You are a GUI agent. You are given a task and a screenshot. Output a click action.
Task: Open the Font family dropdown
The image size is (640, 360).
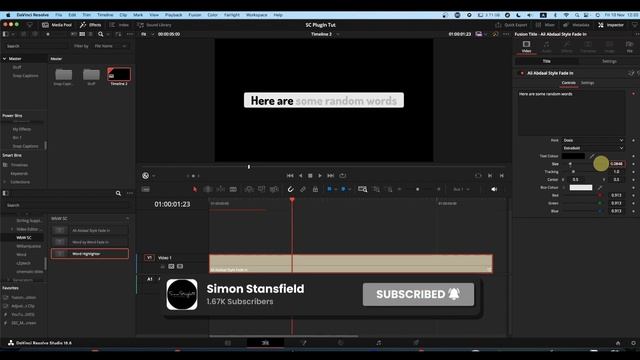pyautogui.click(x=593, y=140)
